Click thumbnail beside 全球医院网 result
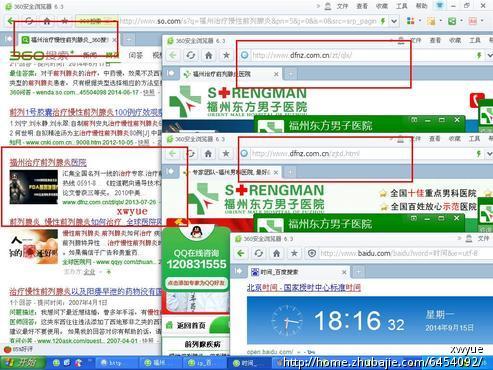Image resolution: width=493 pixels, height=370 pixels. click(x=34, y=247)
